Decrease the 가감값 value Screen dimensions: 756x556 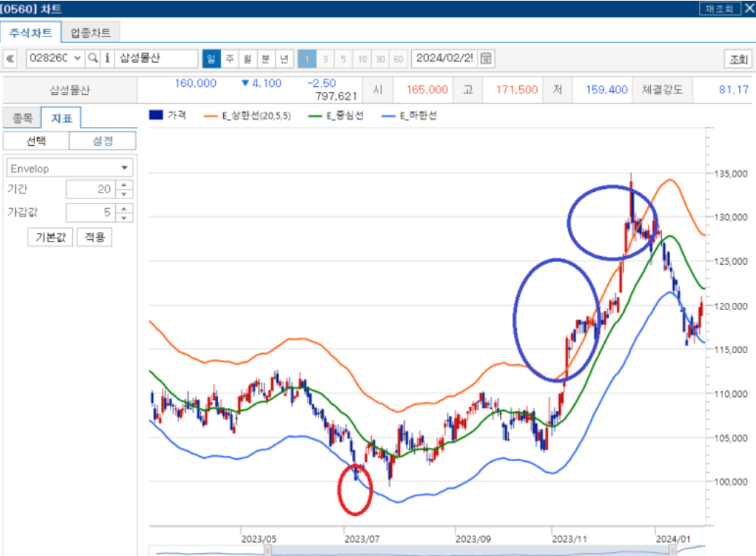click(x=125, y=217)
